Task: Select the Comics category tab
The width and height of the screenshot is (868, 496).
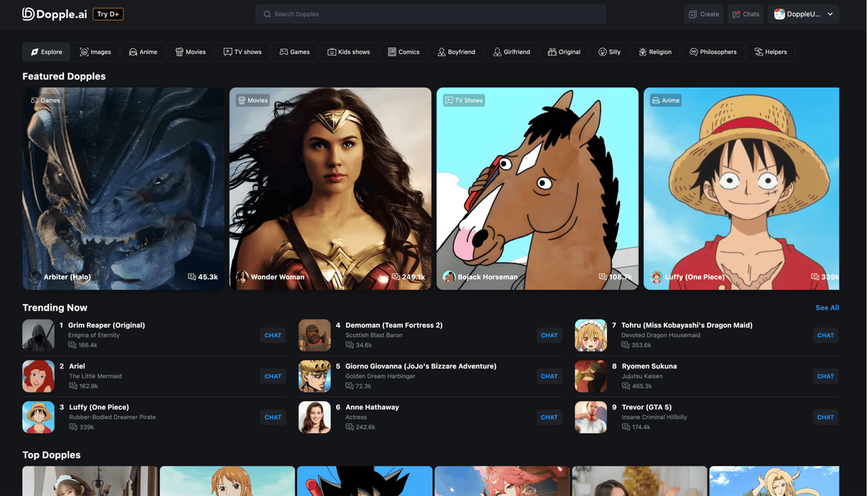Action: click(x=404, y=52)
